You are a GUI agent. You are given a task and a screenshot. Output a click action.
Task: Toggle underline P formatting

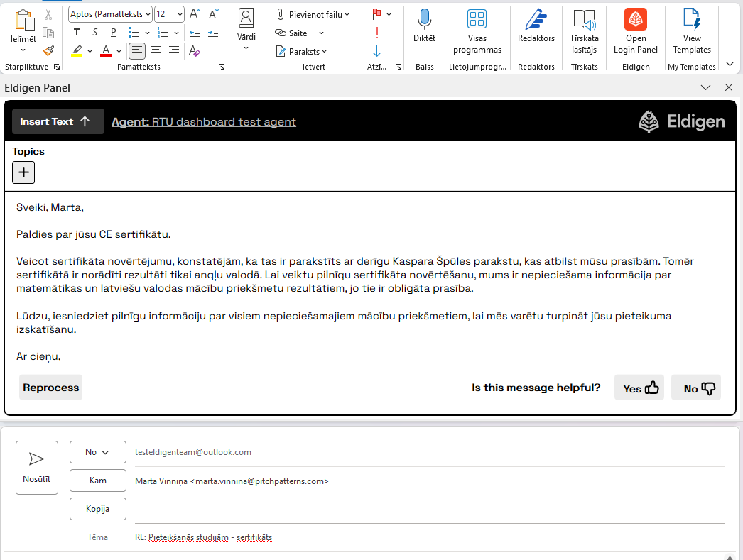click(x=113, y=32)
